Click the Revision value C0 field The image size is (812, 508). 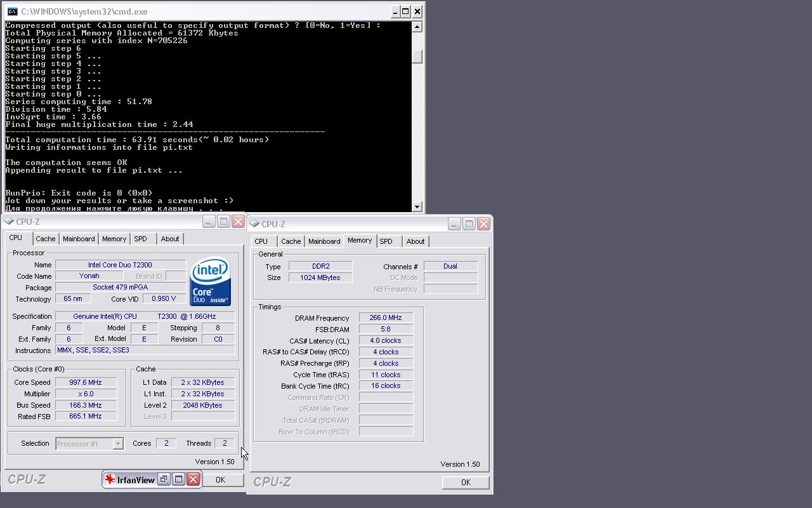click(218, 339)
